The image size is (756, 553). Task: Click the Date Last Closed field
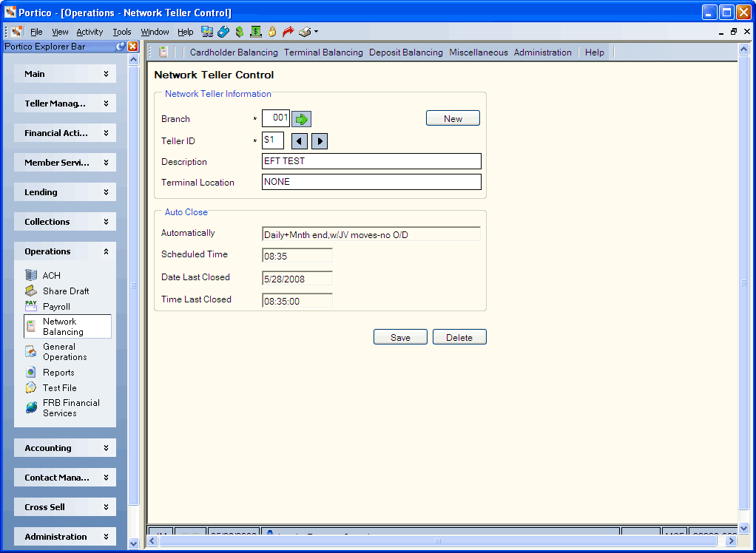297,279
